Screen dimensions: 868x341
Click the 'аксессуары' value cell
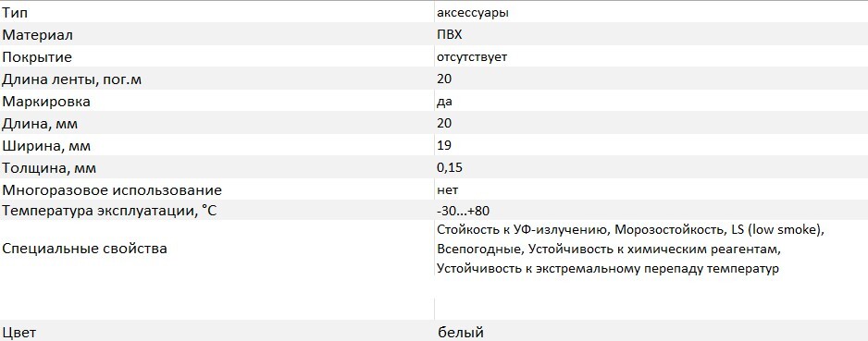click(472, 13)
